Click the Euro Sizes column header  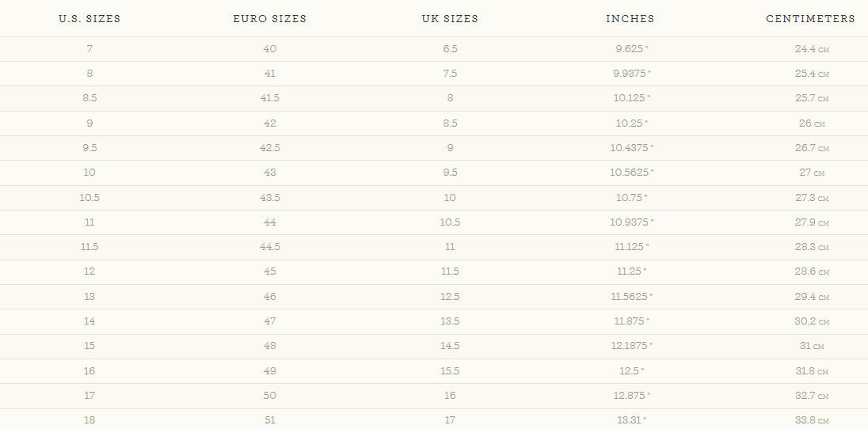coord(270,19)
